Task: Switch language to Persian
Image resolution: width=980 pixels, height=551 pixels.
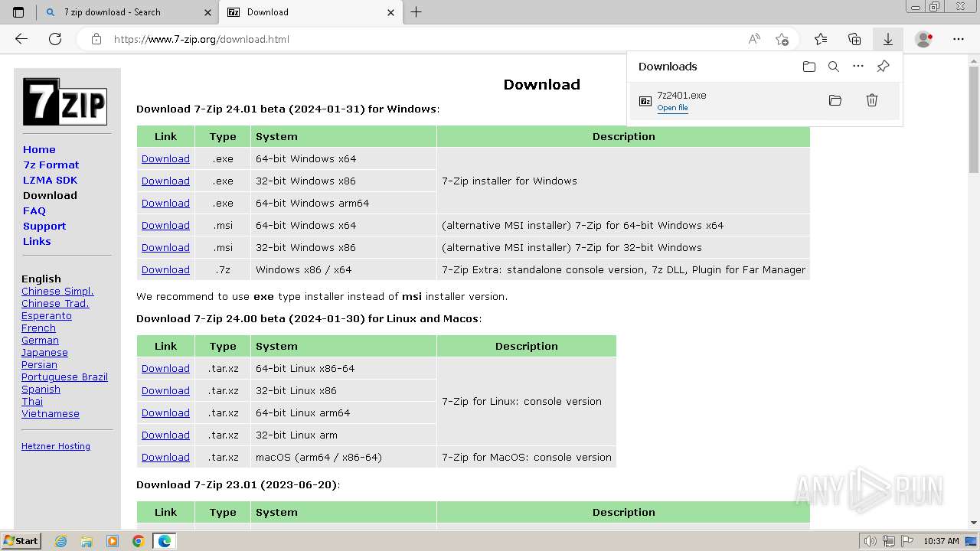Action: tap(39, 364)
